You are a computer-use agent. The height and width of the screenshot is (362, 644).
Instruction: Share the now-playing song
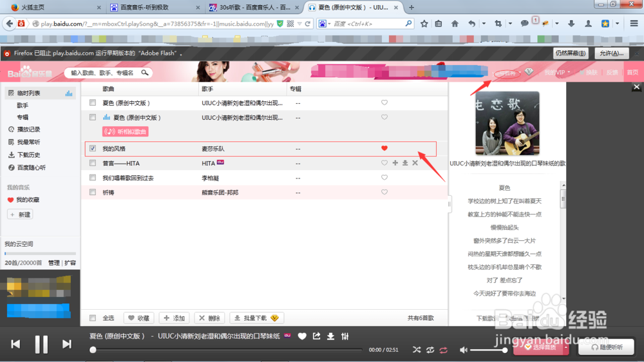coord(316,336)
